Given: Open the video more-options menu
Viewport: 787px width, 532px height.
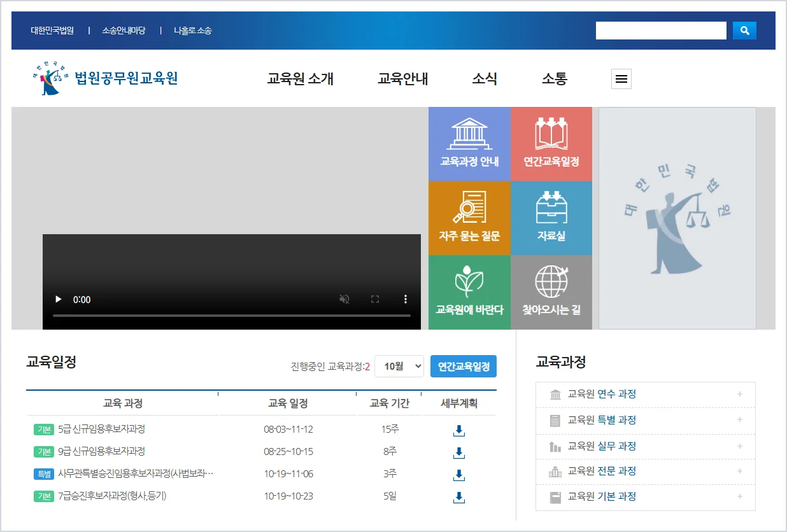Looking at the screenshot, I should click(x=406, y=299).
